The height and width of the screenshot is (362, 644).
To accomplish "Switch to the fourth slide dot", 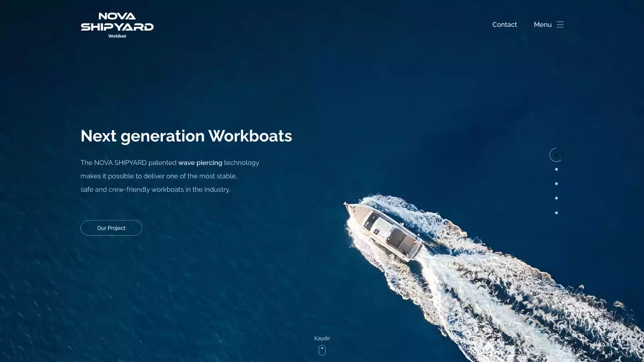I will 556,198.
